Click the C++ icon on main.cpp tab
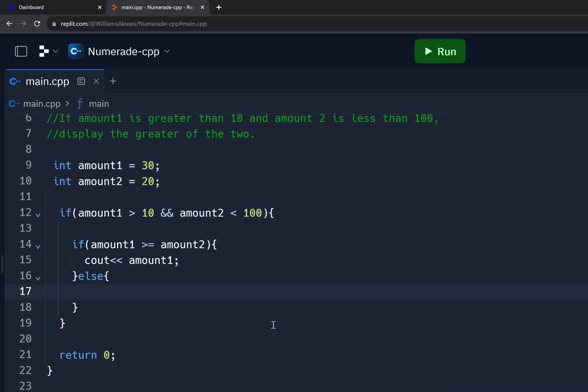Screen dimensions: 588x392 (15, 81)
